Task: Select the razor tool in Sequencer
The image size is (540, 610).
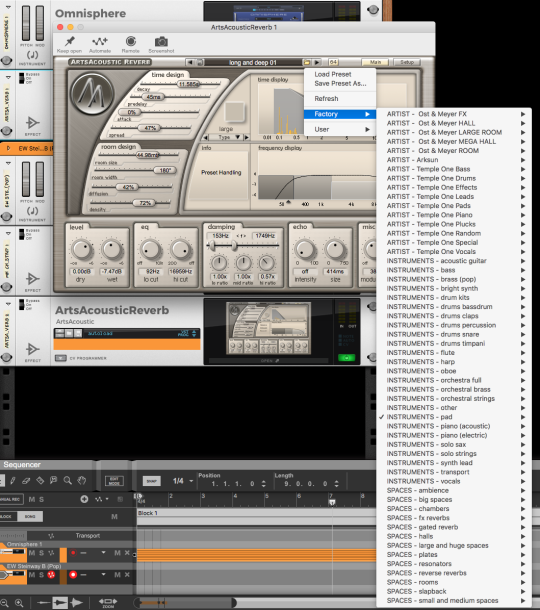Action: point(40,480)
